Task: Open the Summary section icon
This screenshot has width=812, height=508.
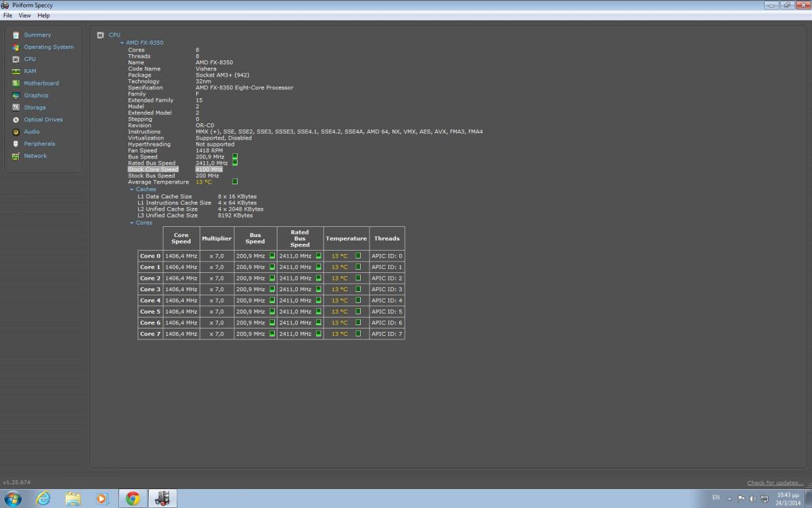Action: (16, 35)
